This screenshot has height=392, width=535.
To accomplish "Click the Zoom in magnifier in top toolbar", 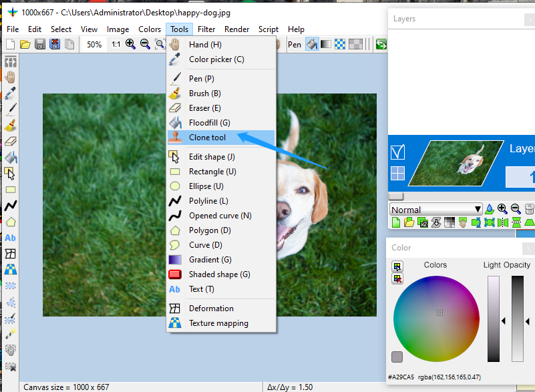I will [x=130, y=45].
